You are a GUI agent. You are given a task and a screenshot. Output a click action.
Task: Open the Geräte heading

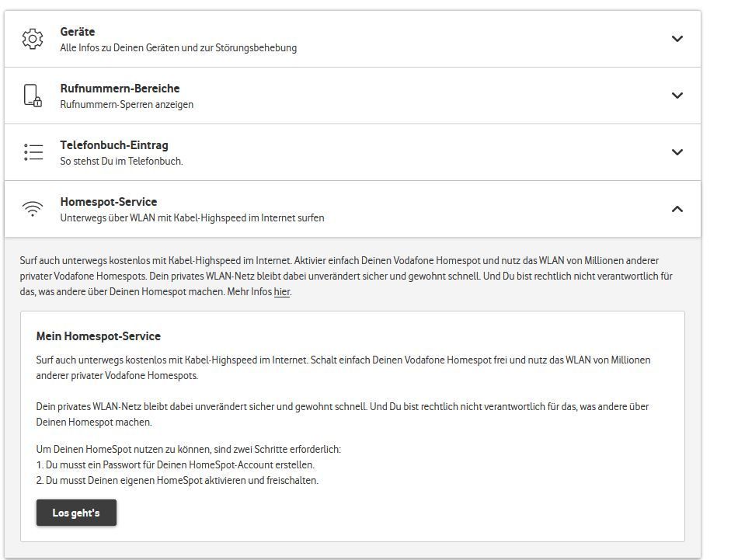(x=78, y=32)
